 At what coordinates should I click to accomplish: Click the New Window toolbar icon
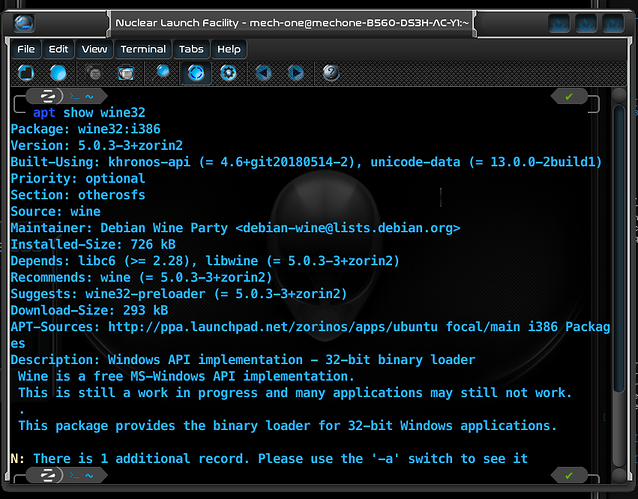coord(58,73)
